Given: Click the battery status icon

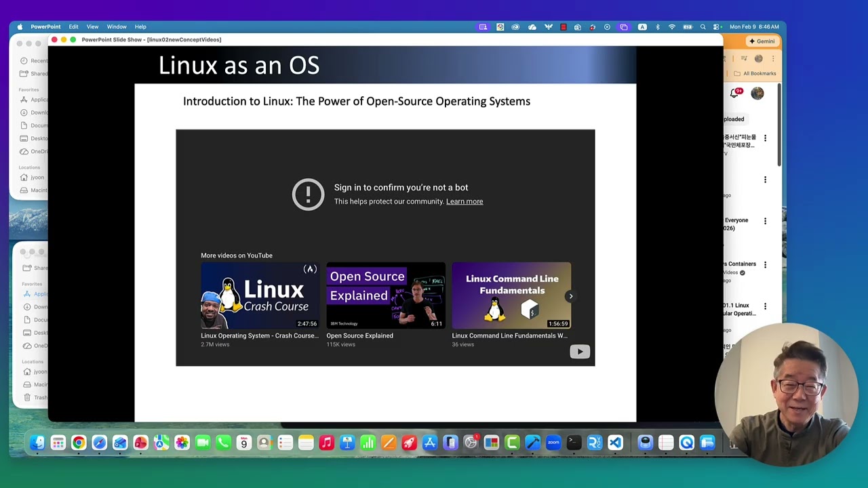Looking at the screenshot, I should tap(688, 27).
